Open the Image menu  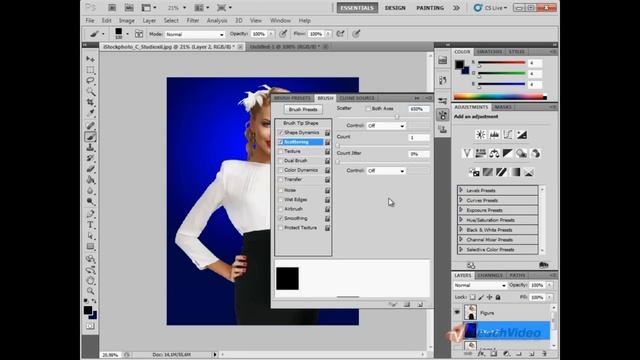coord(127,20)
